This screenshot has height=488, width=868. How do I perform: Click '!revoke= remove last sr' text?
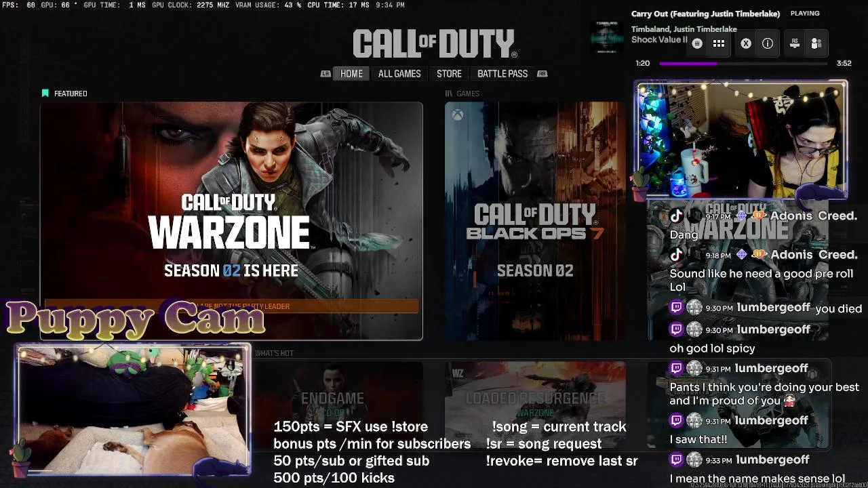point(561,461)
